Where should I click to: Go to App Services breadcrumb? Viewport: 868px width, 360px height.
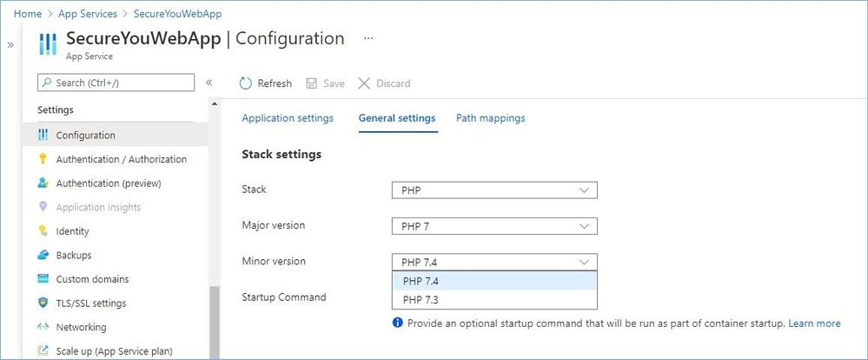88,14
